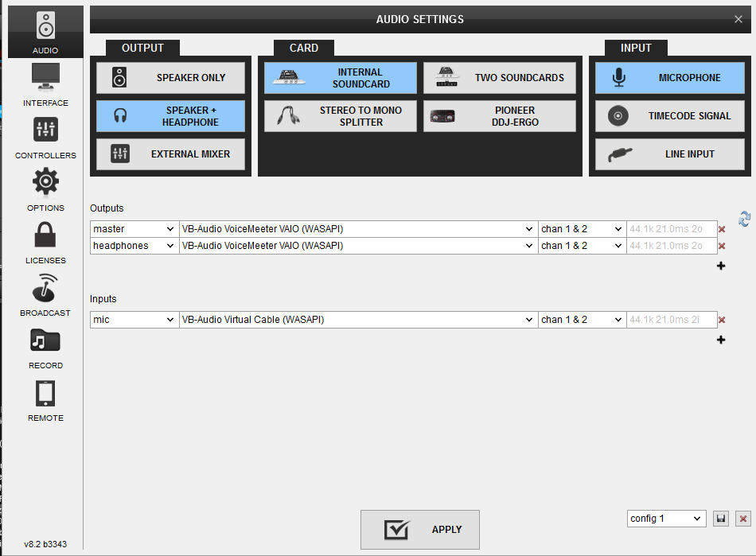This screenshot has width=756, height=556.
Task: Click the version label v8.2 b3343
Action: point(45,544)
